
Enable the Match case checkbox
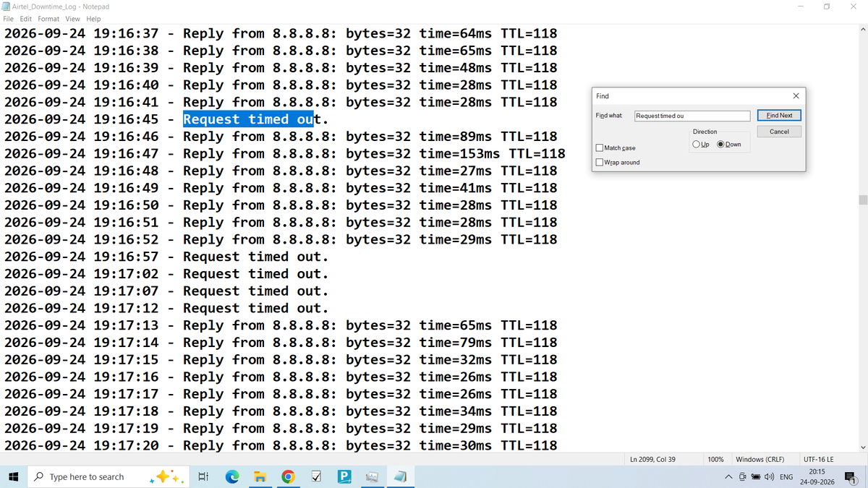click(599, 148)
